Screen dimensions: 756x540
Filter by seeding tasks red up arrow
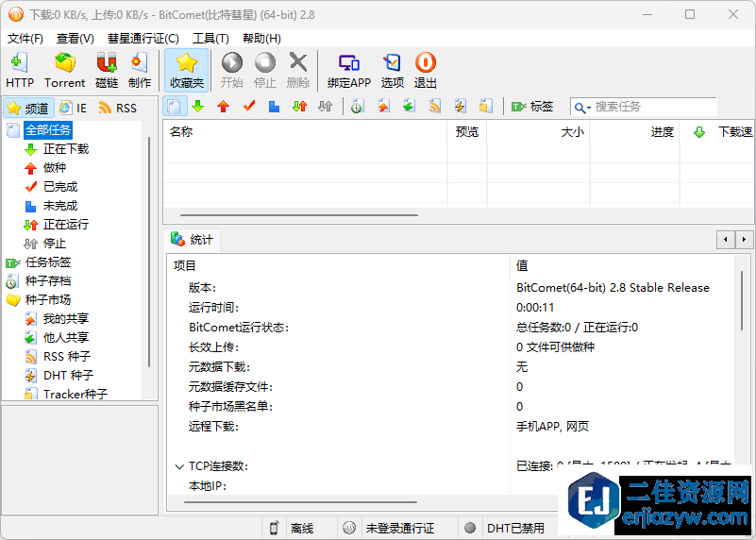point(224,106)
